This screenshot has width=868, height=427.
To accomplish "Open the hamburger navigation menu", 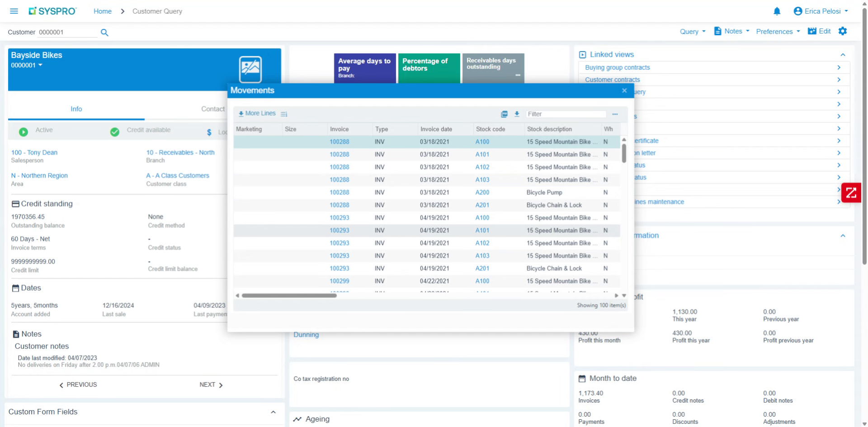I will point(14,11).
